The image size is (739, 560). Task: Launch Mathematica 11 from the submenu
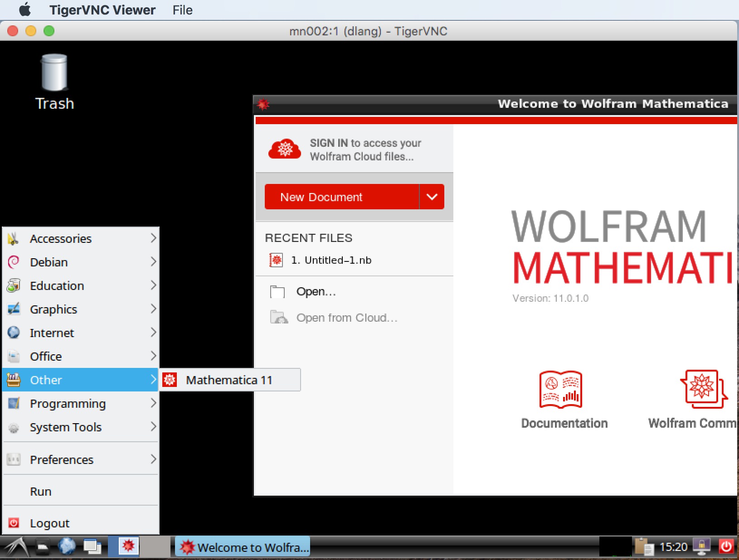click(x=230, y=380)
